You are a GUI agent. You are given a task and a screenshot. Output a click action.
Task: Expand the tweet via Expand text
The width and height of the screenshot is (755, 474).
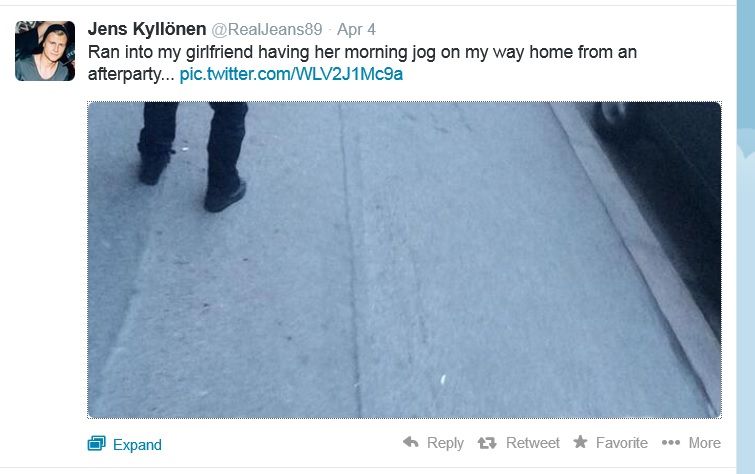[x=137, y=445]
